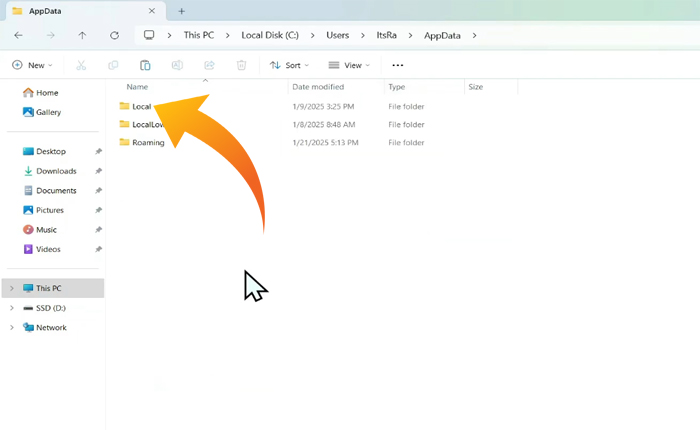Sort by Date modified column header

click(318, 87)
